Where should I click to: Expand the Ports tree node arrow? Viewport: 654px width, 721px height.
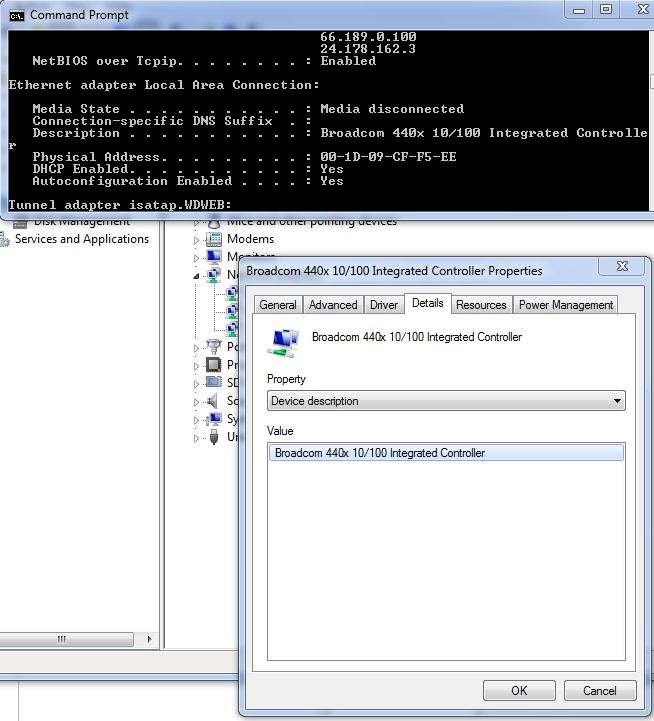196,348
